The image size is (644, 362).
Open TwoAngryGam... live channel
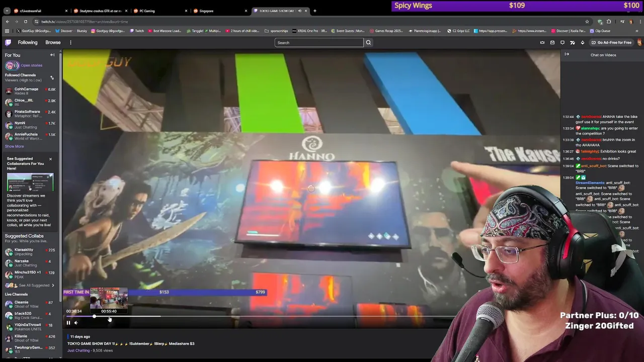[x=30, y=349]
